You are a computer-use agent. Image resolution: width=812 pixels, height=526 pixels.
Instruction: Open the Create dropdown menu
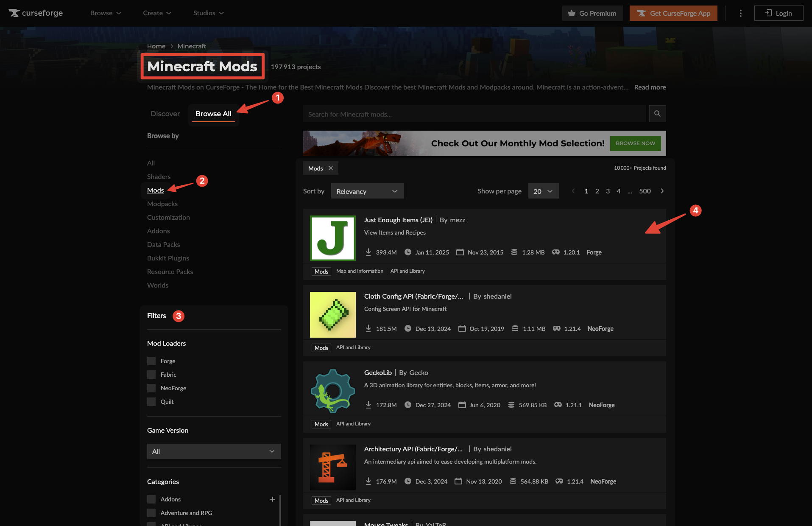pyautogui.click(x=157, y=13)
